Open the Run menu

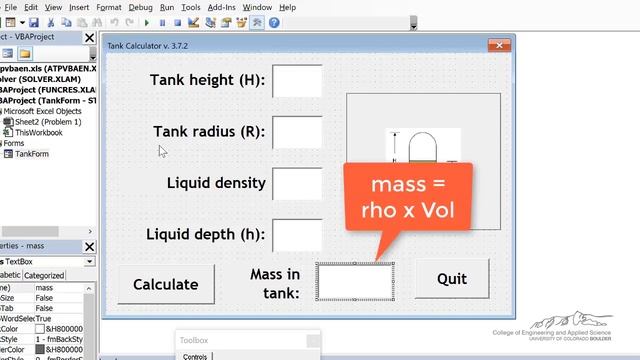(167, 7)
